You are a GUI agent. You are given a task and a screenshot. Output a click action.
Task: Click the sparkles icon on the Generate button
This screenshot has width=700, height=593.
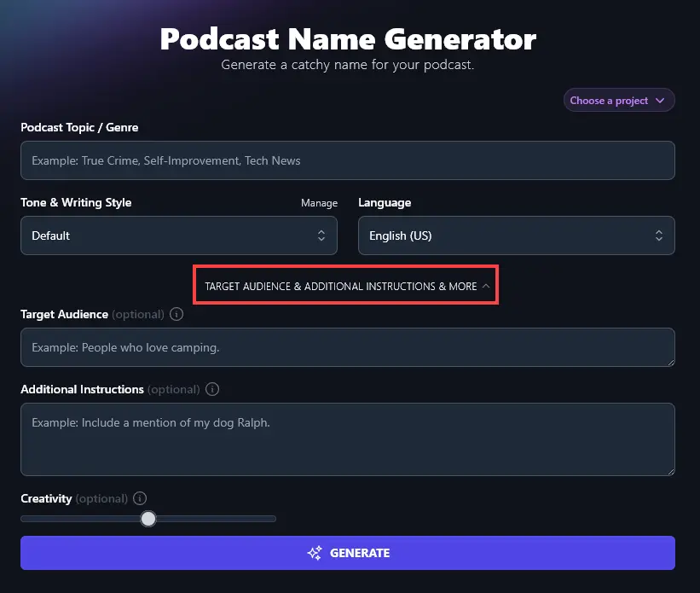tap(314, 553)
